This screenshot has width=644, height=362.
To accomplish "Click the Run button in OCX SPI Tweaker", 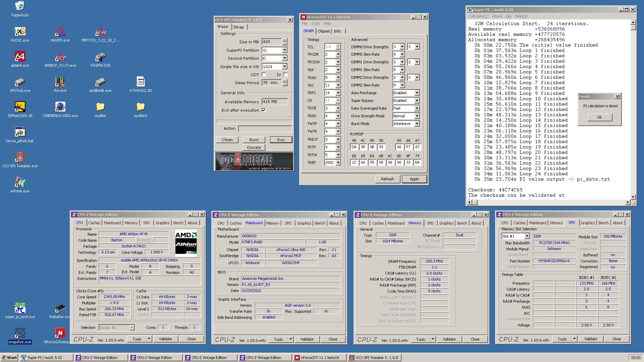I will 281,140.
